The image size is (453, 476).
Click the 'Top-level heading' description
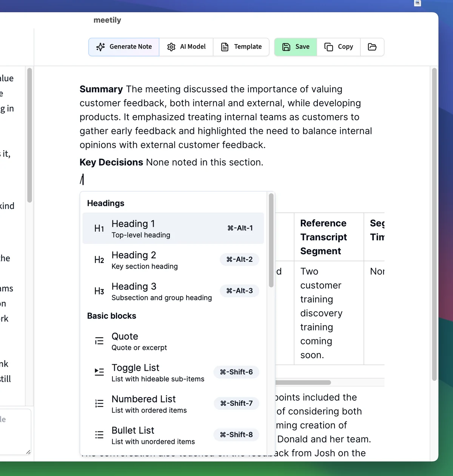tap(141, 235)
